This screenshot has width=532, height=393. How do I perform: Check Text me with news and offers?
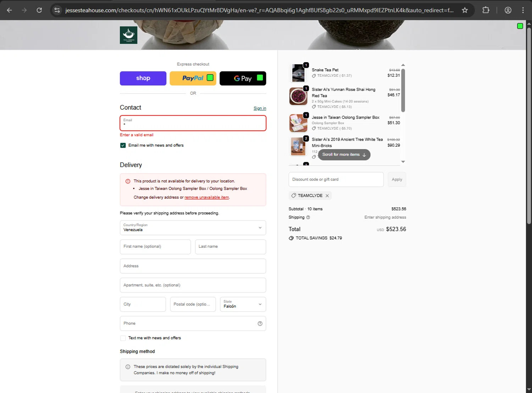click(123, 338)
